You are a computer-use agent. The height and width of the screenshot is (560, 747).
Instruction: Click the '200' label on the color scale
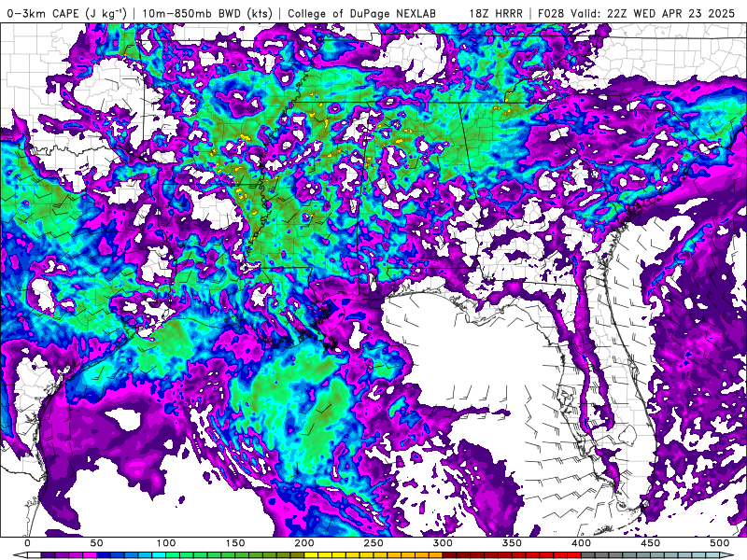click(304, 543)
